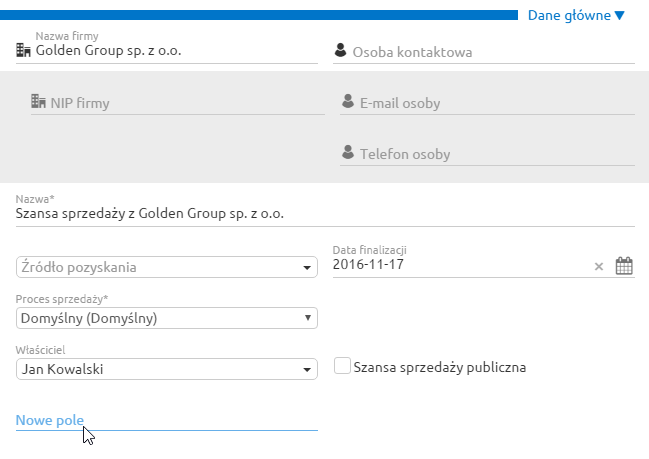
Task: Open the calendar picker for Data finalizacji
Action: pyautogui.click(x=624, y=266)
